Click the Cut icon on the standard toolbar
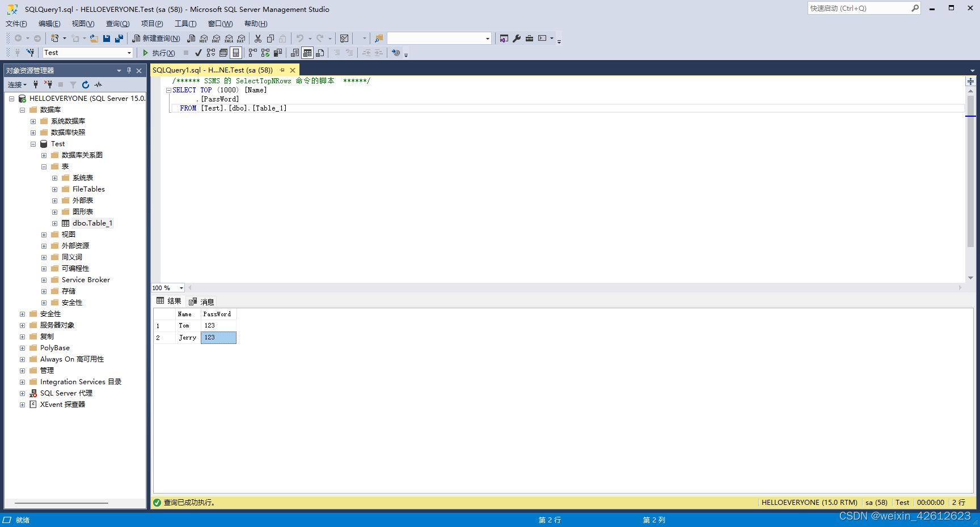This screenshot has height=527, width=980. [x=257, y=38]
